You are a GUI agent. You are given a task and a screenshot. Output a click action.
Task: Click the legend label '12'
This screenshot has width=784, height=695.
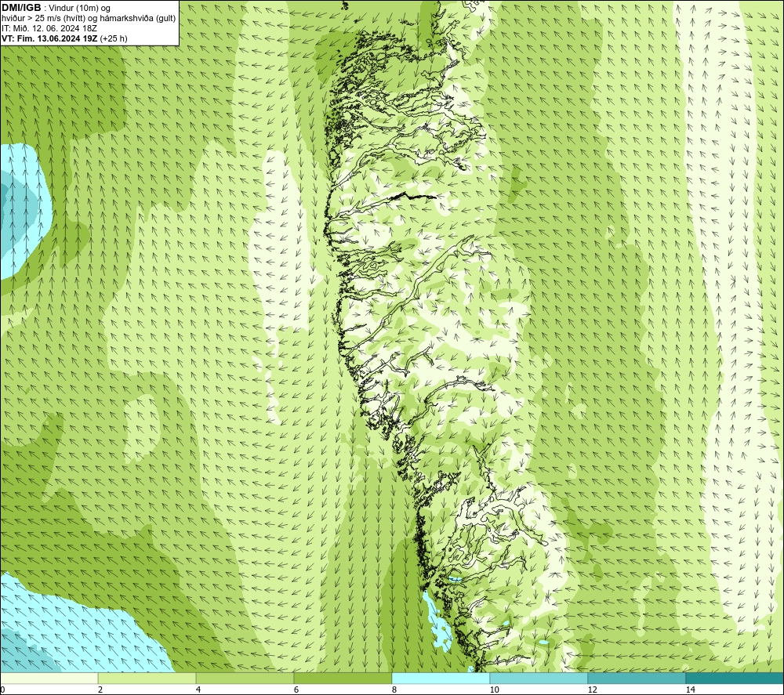pyautogui.click(x=592, y=690)
